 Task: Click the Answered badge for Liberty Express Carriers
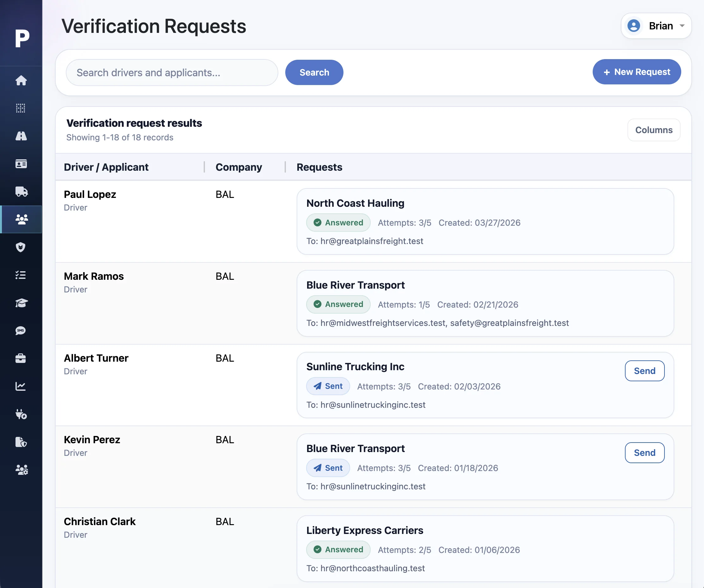(x=338, y=550)
